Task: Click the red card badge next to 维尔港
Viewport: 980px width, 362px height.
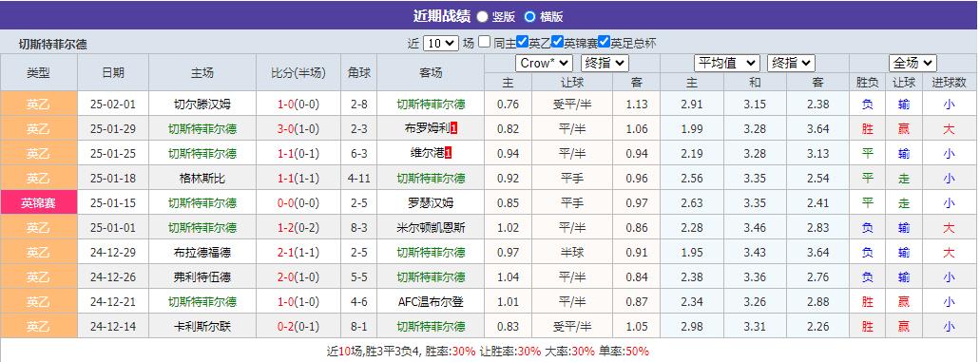Action: click(448, 154)
